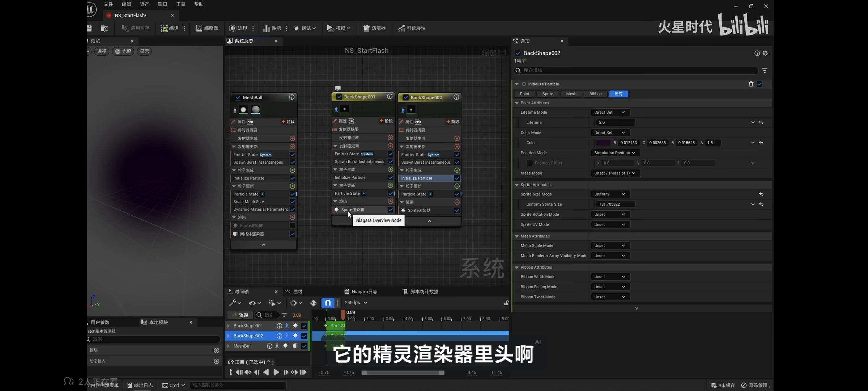Click the 烘焙器 baker toolbar icon

374,28
